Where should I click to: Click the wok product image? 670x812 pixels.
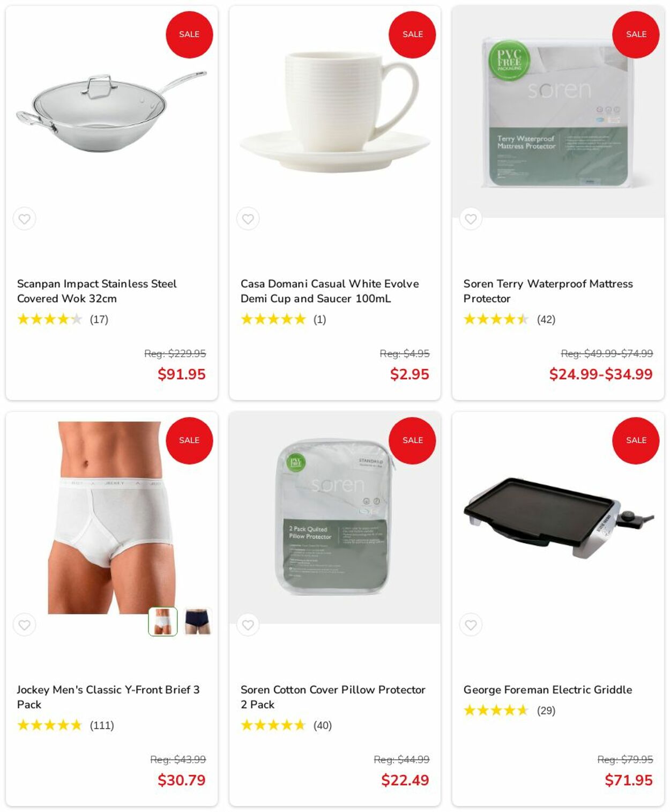pos(111,112)
